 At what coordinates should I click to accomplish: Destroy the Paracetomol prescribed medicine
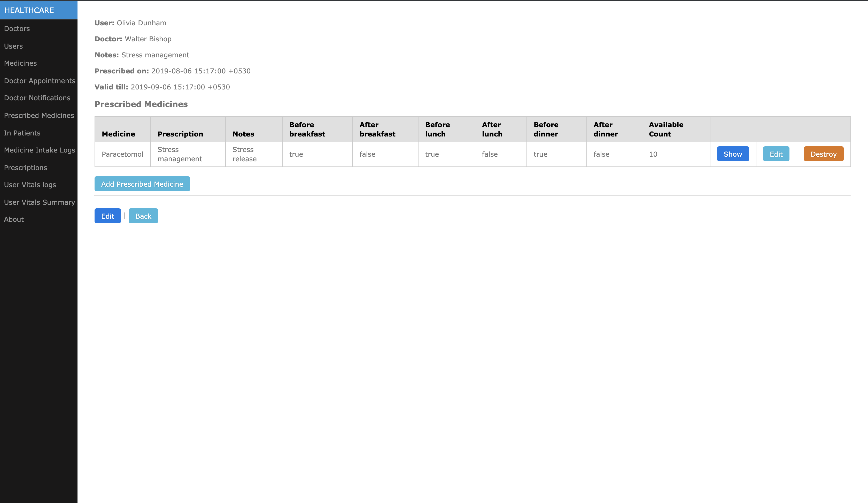pyautogui.click(x=823, y=154)
